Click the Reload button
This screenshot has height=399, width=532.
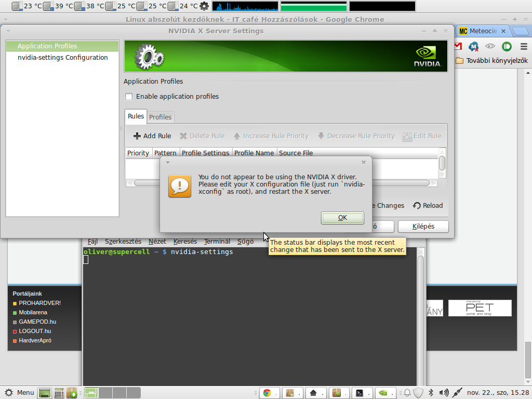[x=428, y=205]
